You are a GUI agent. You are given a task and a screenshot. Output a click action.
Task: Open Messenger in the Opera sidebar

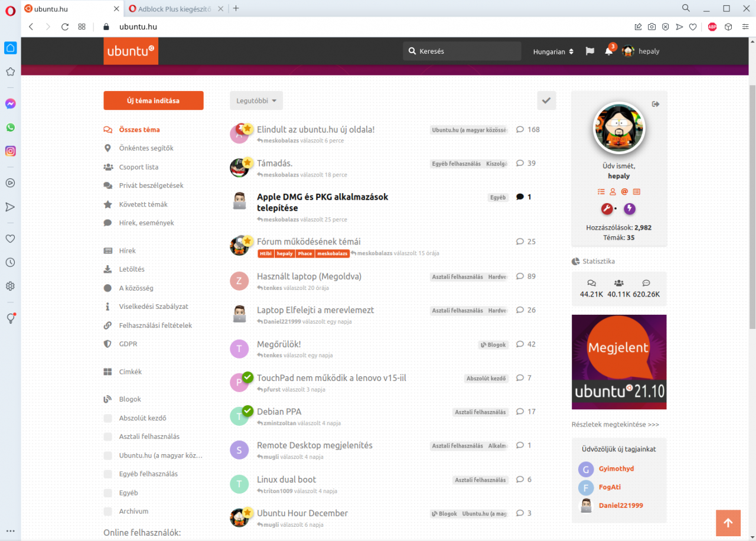coord(10,104)
